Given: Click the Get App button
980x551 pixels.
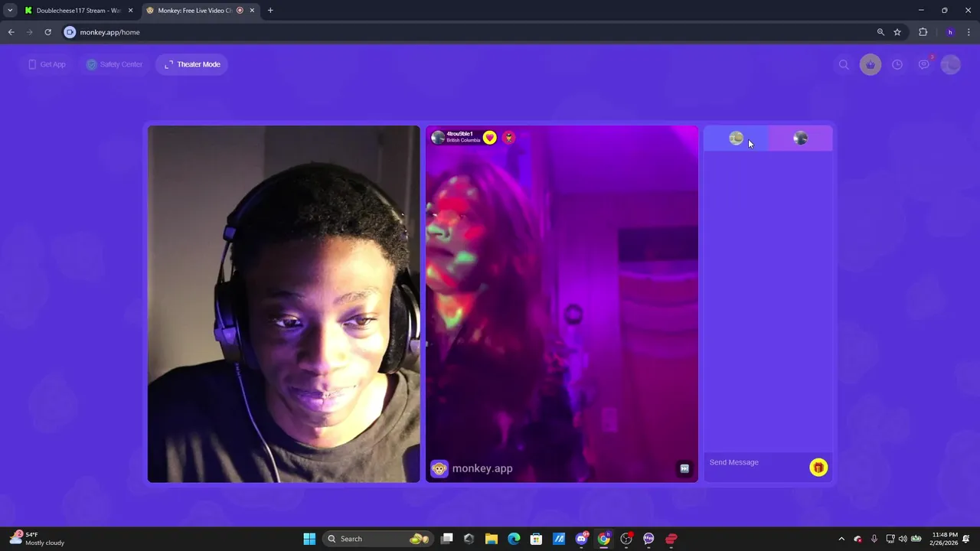Looking at the screenshot, I should pyautogui.click(x=47, y=64).
